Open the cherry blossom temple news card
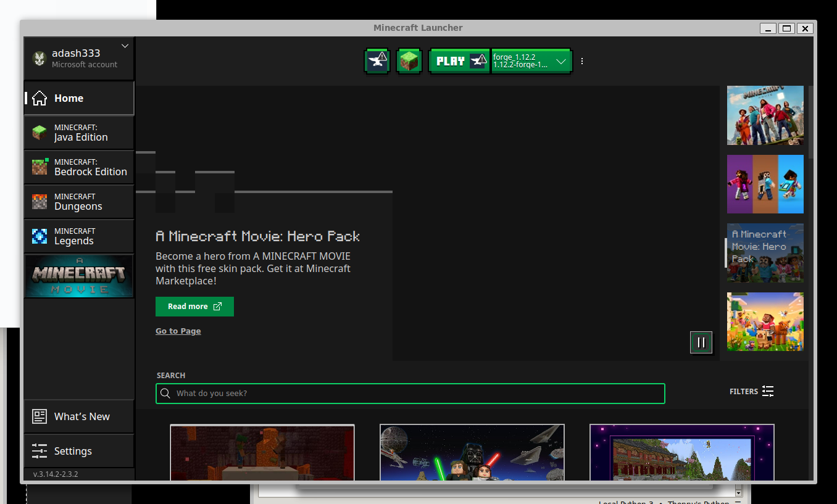 pos(682,452)
